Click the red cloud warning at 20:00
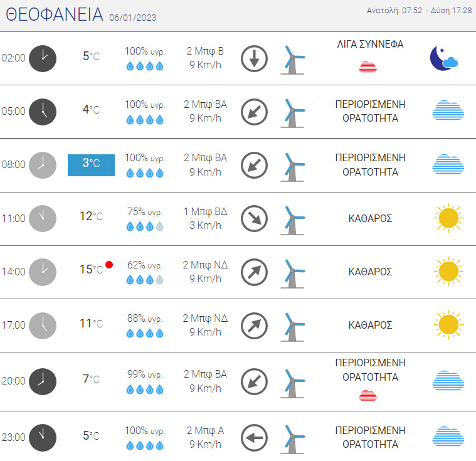 pos(368,395)
